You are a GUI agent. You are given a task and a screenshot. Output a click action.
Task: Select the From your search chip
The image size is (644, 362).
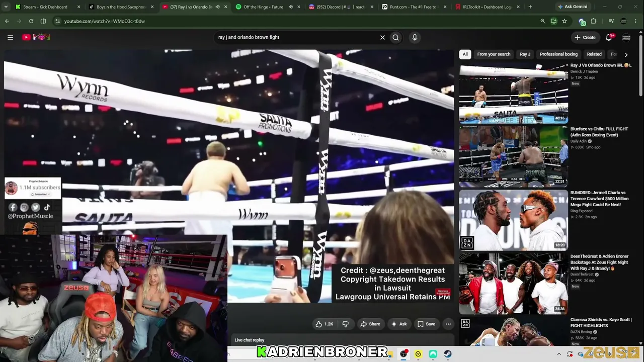[494, 54]
